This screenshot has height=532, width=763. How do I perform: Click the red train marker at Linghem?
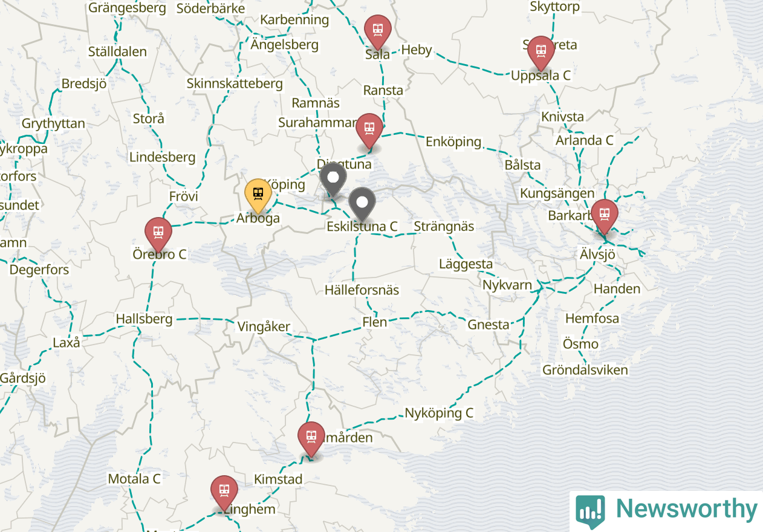point(224,493)
